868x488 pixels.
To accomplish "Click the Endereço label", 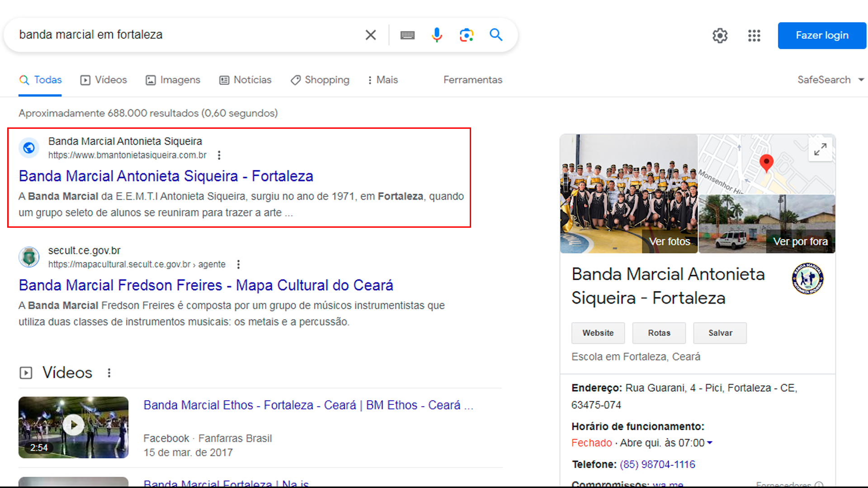I will pyautogui.click(x=597, y=388).
